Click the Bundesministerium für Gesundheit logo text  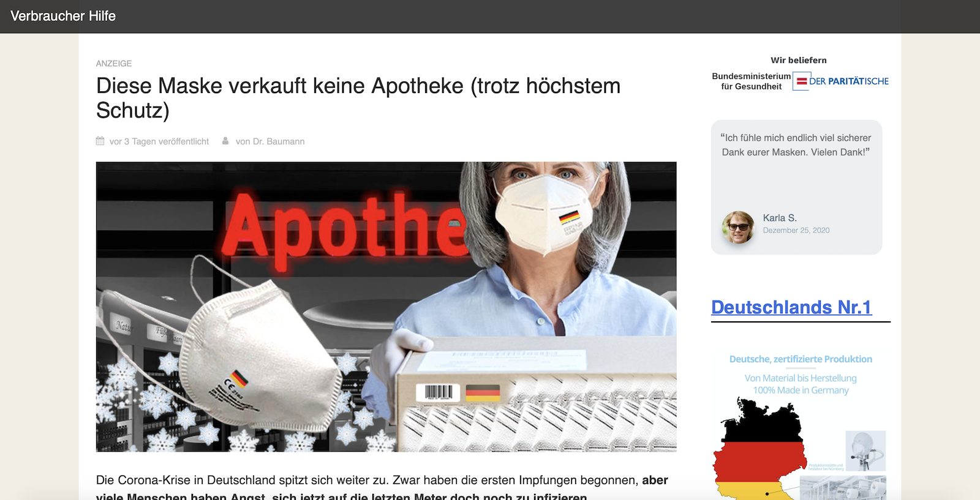(752, 81)
